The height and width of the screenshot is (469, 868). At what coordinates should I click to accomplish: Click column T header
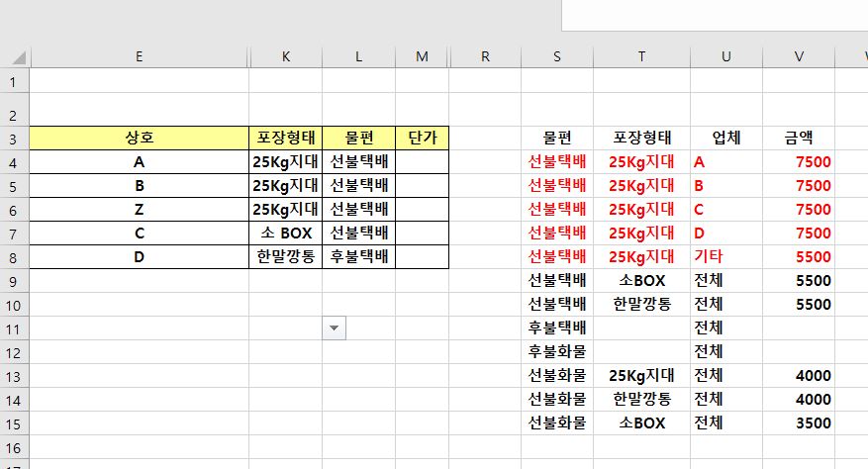coord(641,56)
